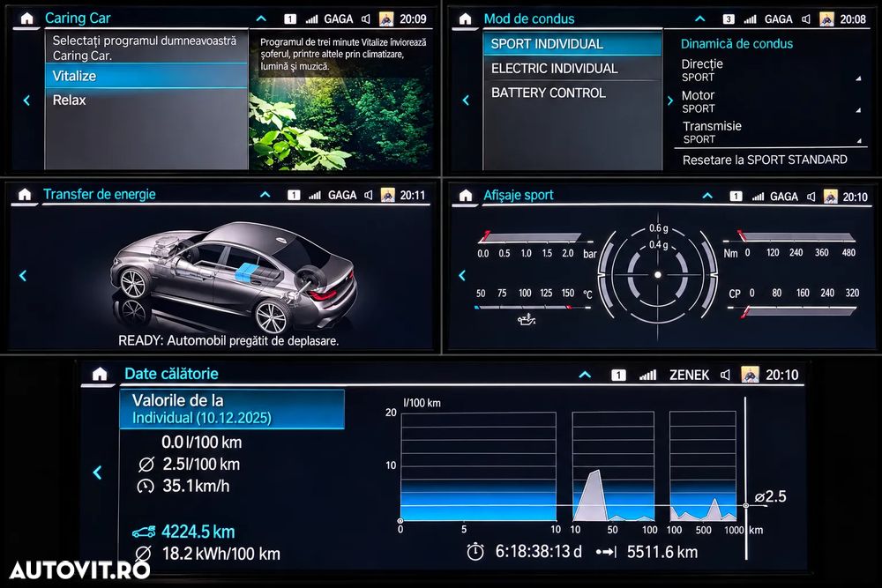882x588 pixels.
Task: Expand status bar chevron in Afișaje sport
Action: click(707, 196)
